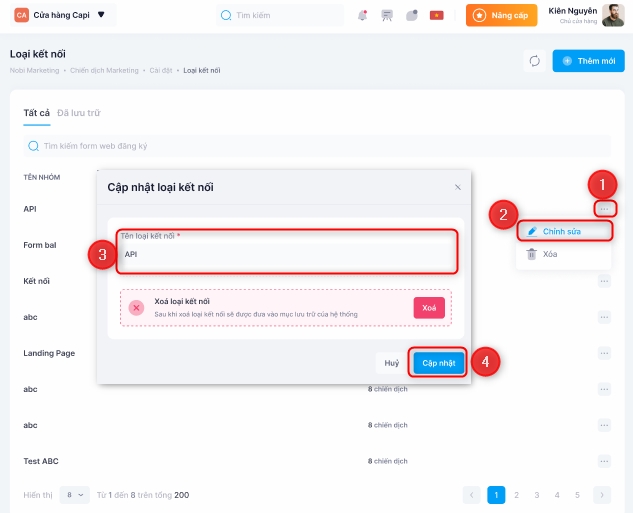Click the user avatar of Kiên Nguyên
The image size is (633, 513).
(613, 15)
